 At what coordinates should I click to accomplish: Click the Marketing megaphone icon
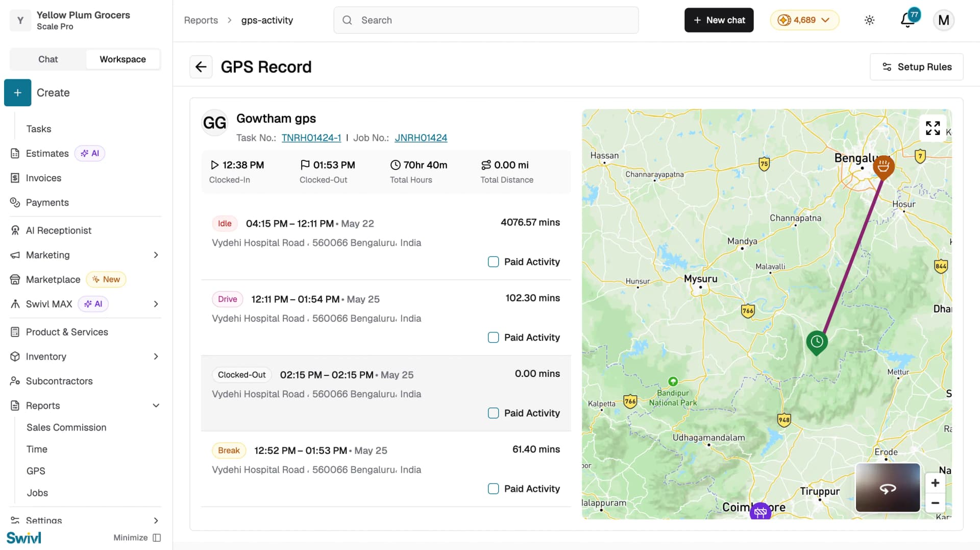coord(15,255)
